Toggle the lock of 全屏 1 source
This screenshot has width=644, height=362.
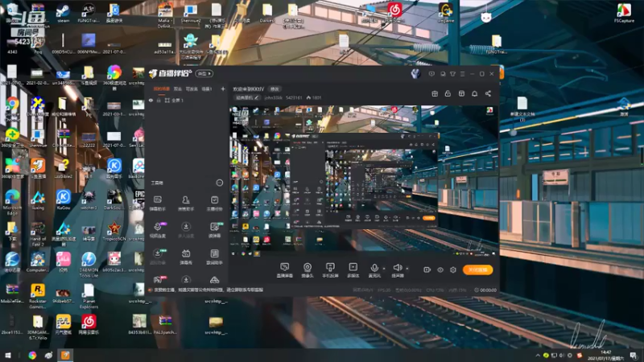click(x=159, y=100)
